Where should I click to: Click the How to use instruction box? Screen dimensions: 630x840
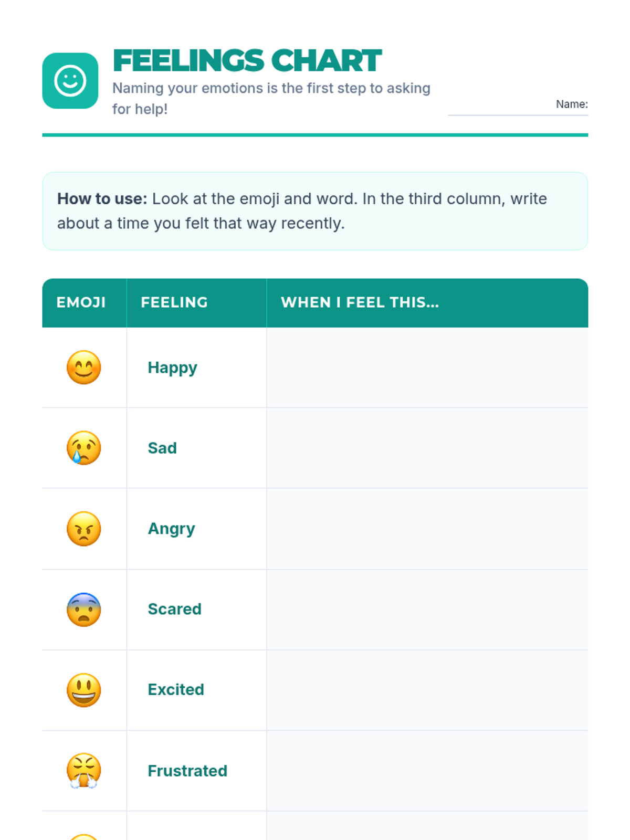coord(315,211)
